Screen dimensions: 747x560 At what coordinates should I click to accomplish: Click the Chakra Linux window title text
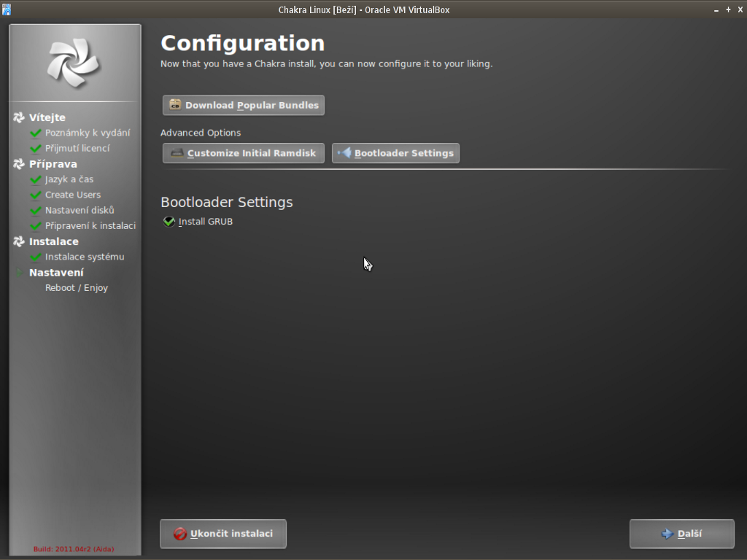pos(364,9)
